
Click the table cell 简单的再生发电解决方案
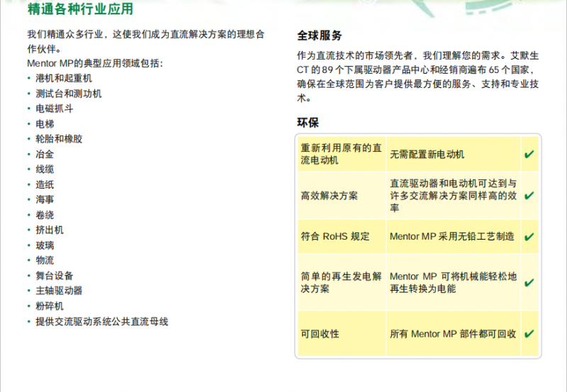point(342,282)
